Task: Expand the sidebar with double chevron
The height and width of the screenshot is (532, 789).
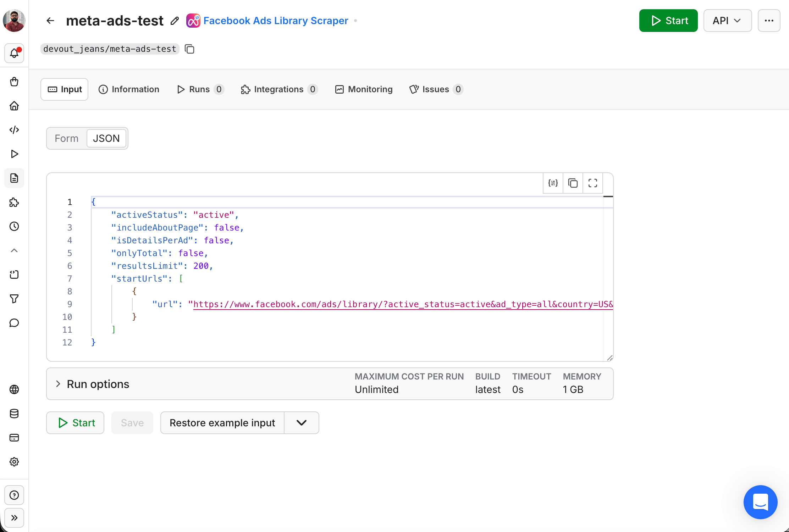Action: pyautogui.click(x=14, y=518)
